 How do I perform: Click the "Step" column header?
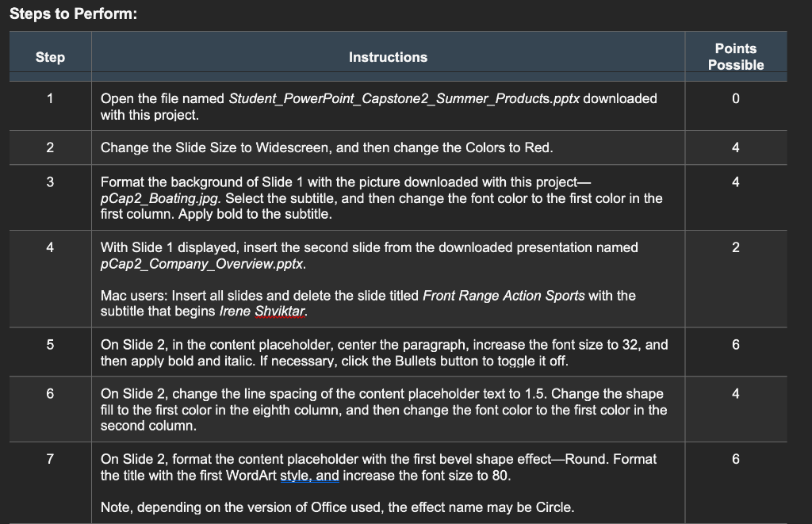pos(50,57)
